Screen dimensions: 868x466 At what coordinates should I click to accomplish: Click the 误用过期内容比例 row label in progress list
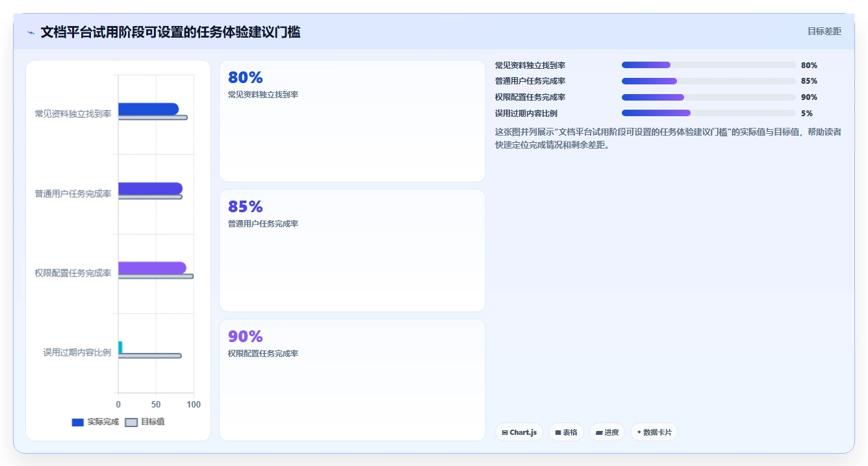point(526,113)
